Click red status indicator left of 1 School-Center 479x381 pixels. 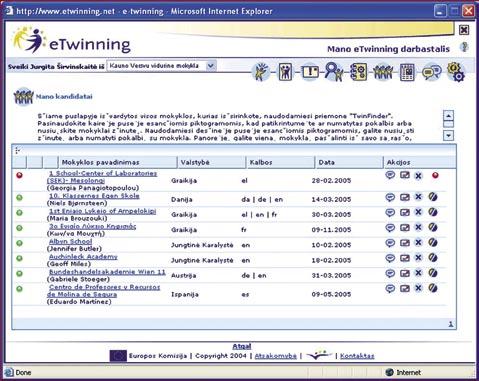pyautogui.click(x=19, y=175)
